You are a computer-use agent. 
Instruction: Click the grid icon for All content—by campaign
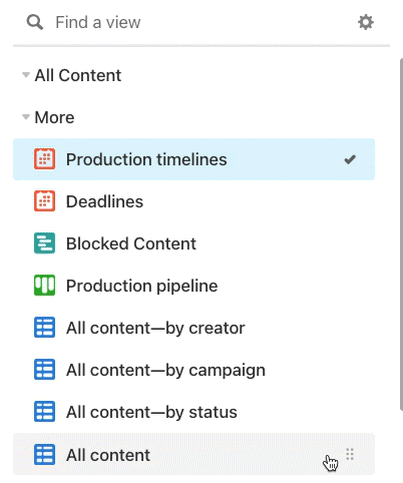pyautogui.click(x=44, y=370)
